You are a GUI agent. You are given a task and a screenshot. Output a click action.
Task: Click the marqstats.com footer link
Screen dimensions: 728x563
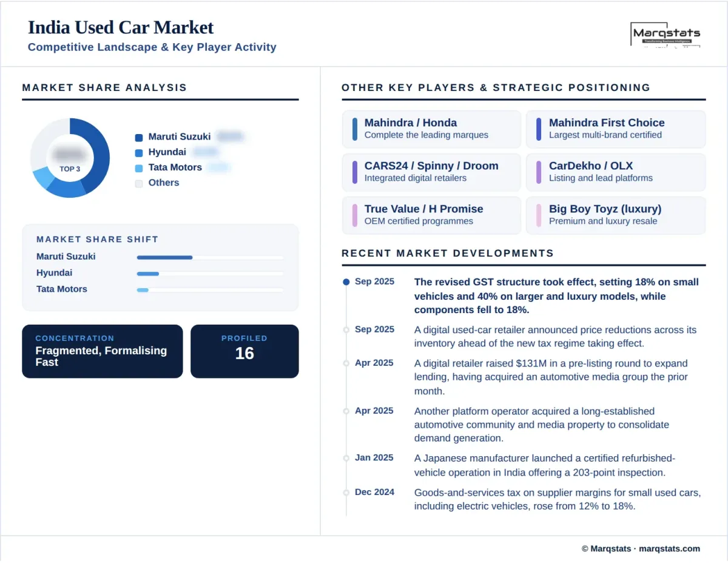pos(670,548)
